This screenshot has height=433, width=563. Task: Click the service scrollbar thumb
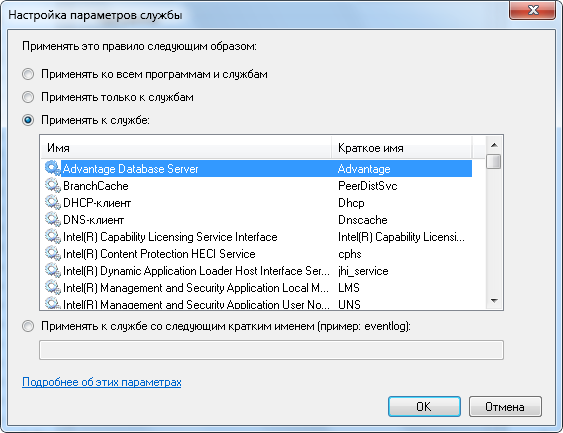click(x=494, y=161)
